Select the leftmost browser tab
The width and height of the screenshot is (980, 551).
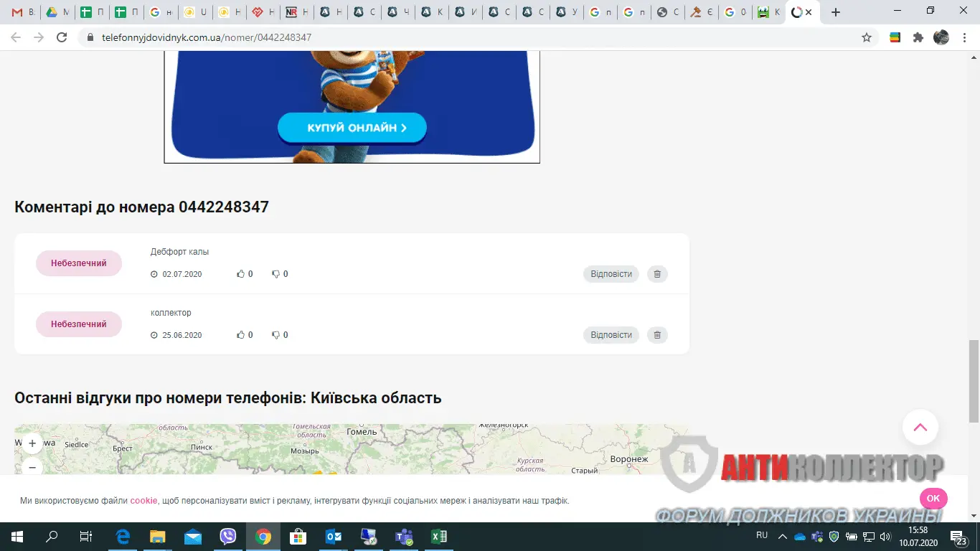[22, 11]
